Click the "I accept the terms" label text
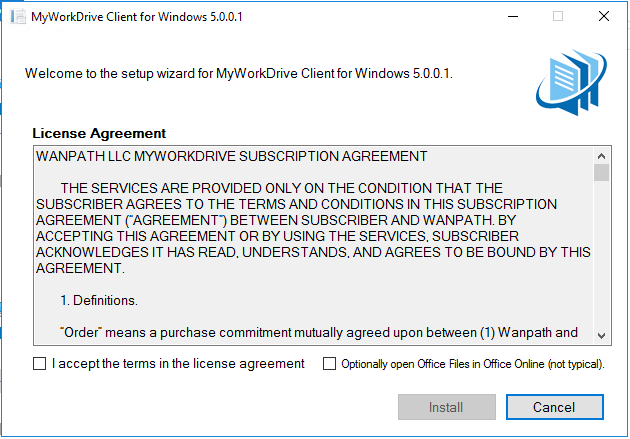630x439 pixels. (178, 363)
